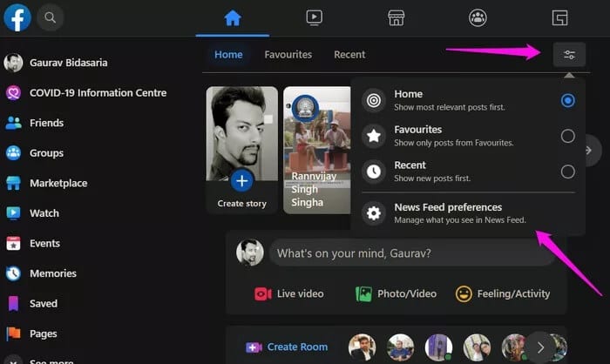Select the Favourites radio button
The height and width of the screenshot is (364, 610).
click(x=567, y=136)
